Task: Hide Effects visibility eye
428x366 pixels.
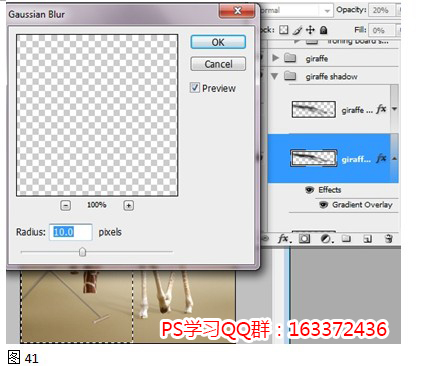Action: coord(310,190)
